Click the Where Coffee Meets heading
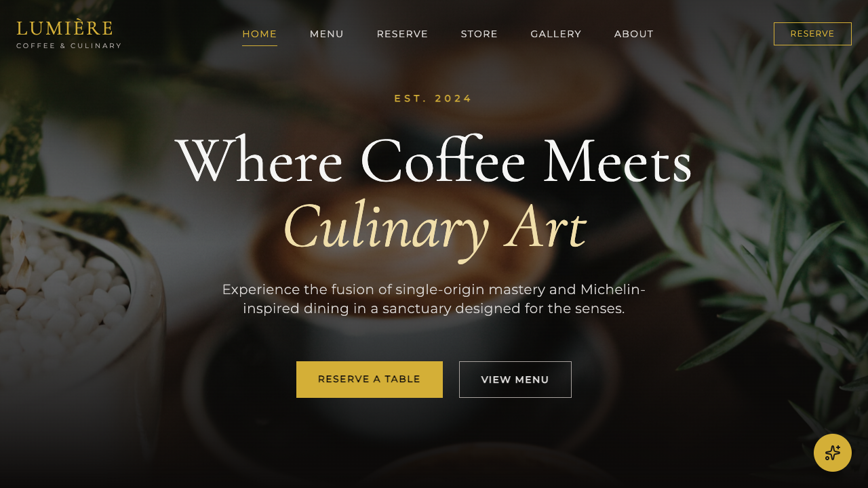Viewport: 868px width, 488px height. 434,161
